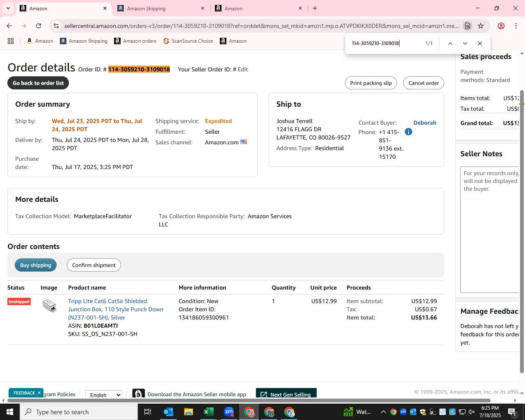Open tab search dropdown arrow
This screenshot has width=525, height=420.
point(8,8)
